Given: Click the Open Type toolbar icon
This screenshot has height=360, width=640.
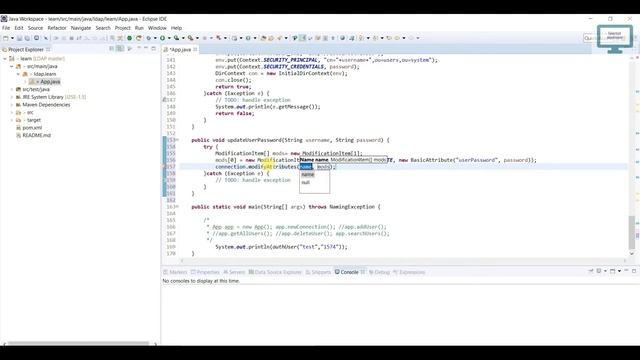Looking at the screenshot, I should [263, 38].
